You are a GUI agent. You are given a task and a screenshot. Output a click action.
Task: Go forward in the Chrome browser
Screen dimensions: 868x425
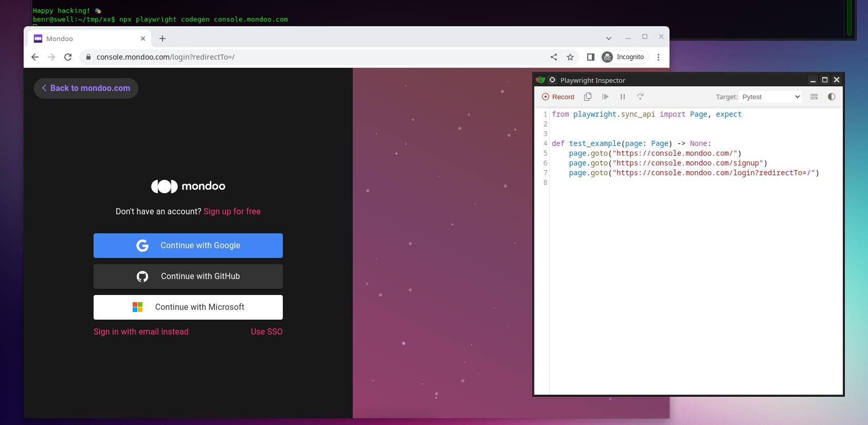(x=51, y=57)
